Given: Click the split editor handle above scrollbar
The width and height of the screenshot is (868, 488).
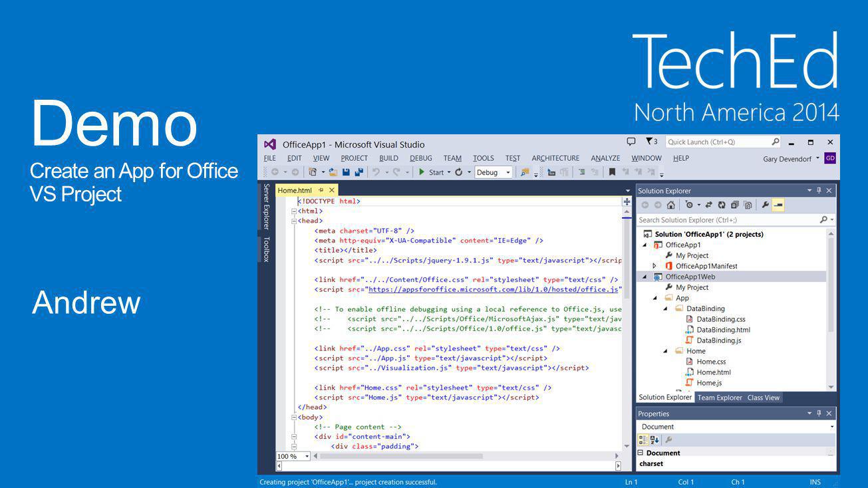Looking at the screenshot, I should [x=627, y=201].
